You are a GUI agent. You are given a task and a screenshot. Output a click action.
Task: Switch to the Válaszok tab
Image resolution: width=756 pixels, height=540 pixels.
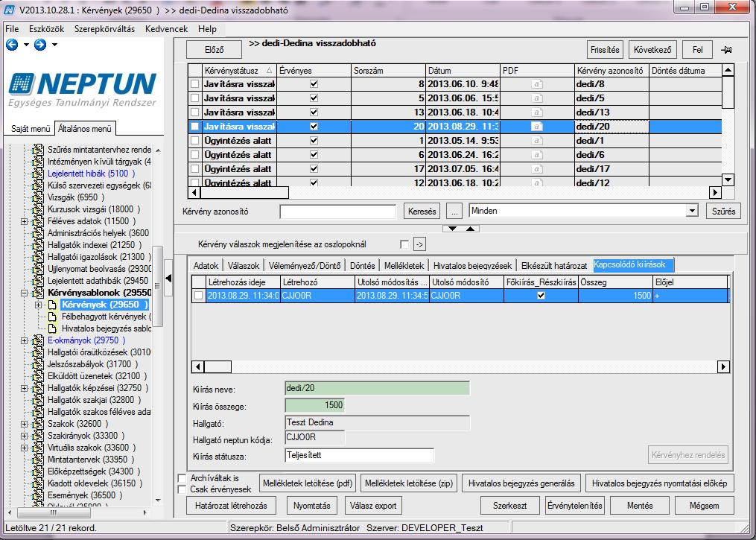(x=244, y=266)
